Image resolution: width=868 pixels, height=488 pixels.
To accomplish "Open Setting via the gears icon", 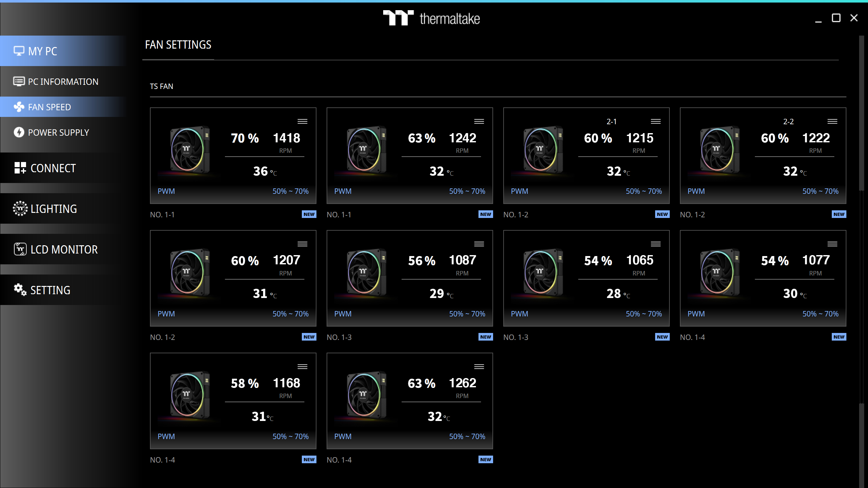I will pyautogui.click(x=20, y=290).
